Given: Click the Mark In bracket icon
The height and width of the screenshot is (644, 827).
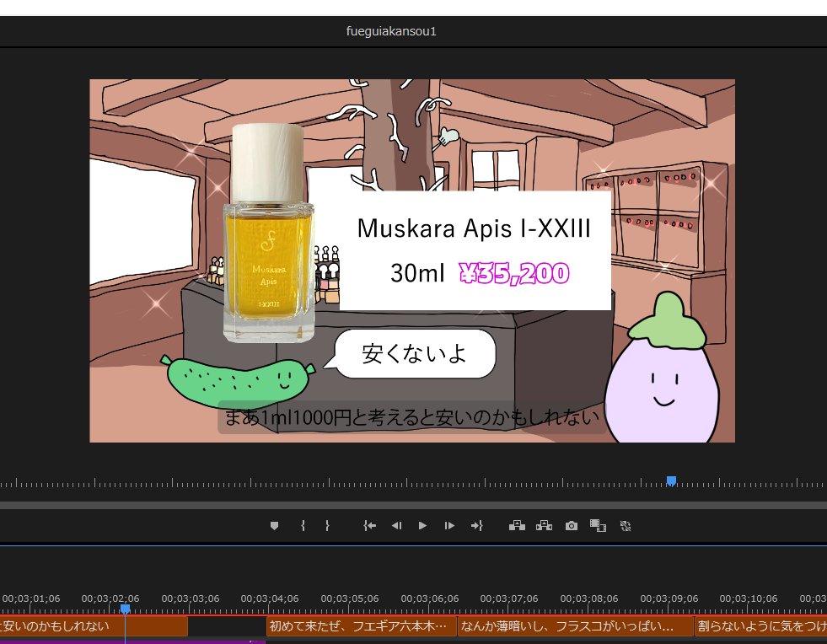Looking at the screenshot, I should [x=303, y=526].
